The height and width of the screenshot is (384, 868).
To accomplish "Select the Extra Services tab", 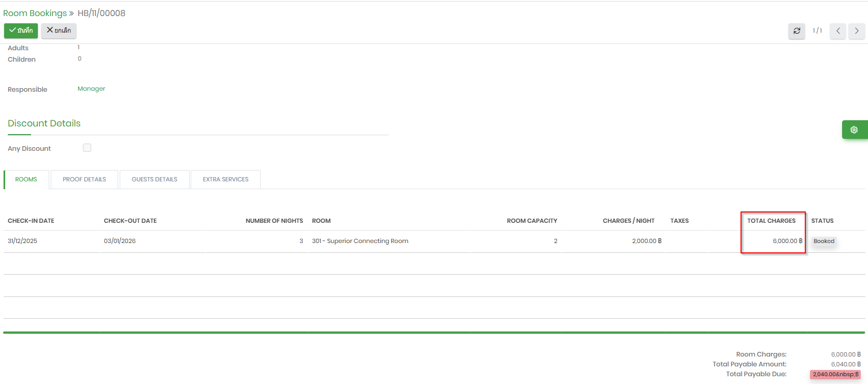I will pyautogui.click(x=225, y=179).
